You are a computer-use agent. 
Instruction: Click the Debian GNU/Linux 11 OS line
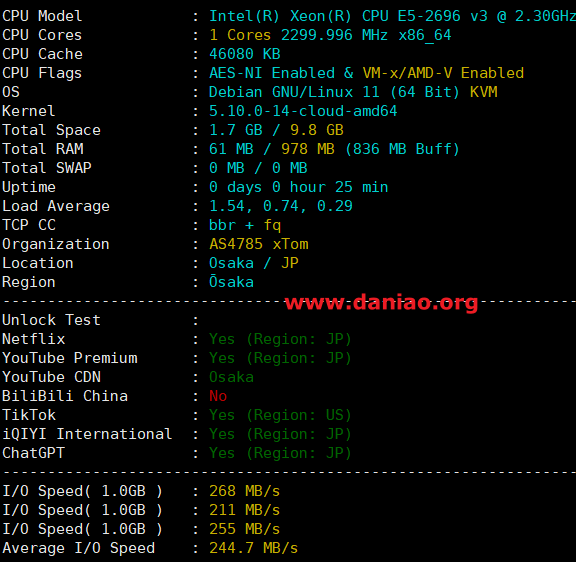point(353,92)
